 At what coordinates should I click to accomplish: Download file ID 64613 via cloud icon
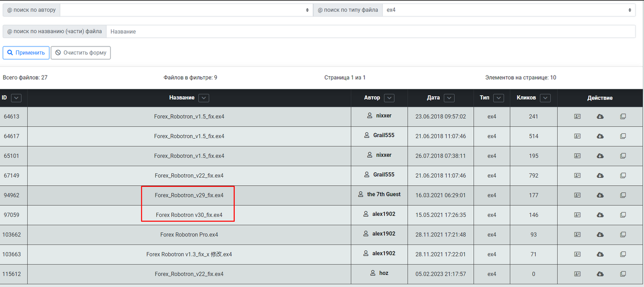(x=600, y=116)
